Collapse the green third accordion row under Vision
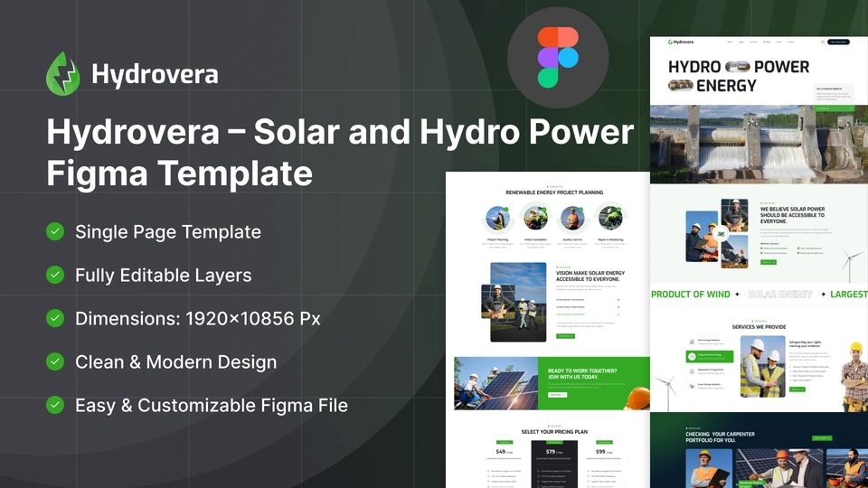The image size is (868, 488). 588,314
